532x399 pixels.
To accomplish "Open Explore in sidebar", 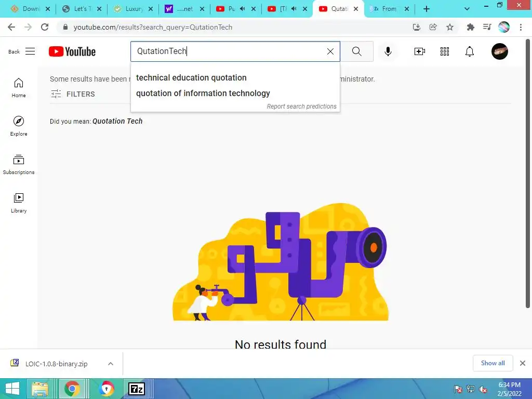I will coord(19,126).
